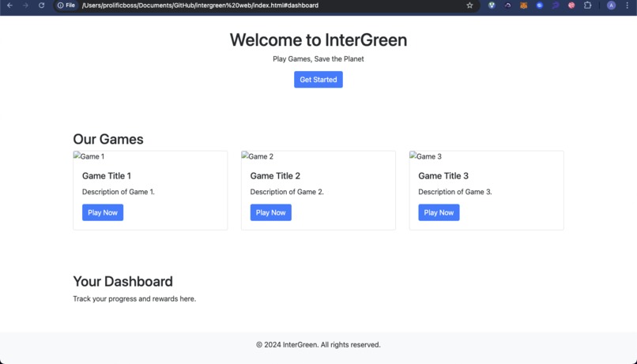The image size is (637, 364).
Task: Open the Extensions puzzle-piece menu
Action: click(587, 6)
